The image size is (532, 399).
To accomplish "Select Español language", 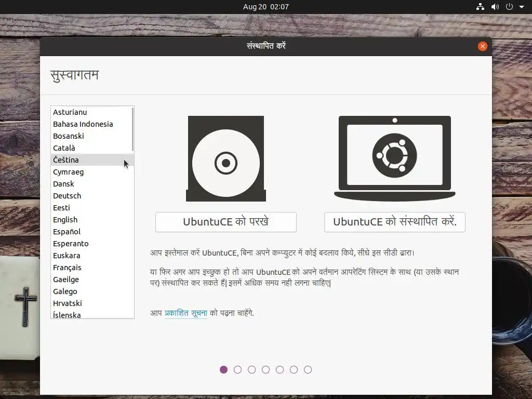I will [92, 232].
